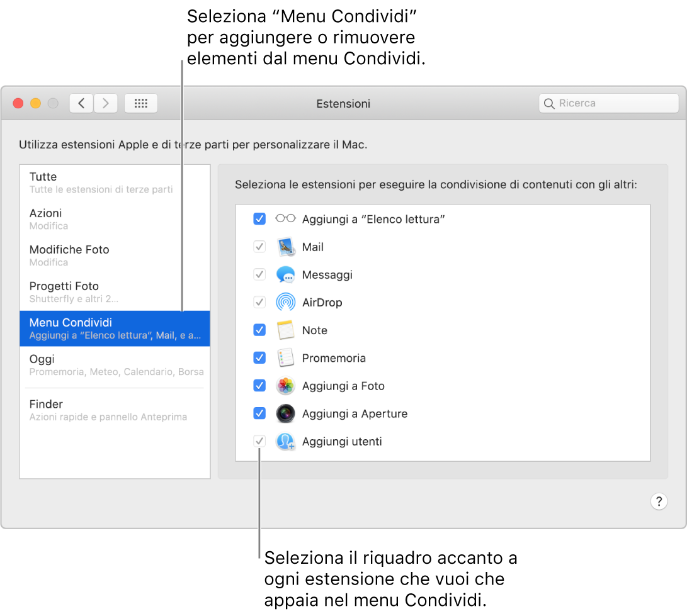The height and width of the screenshot is (616, 687).
Task: Select Azioni category in sidebar
Action: pos(115,219)
